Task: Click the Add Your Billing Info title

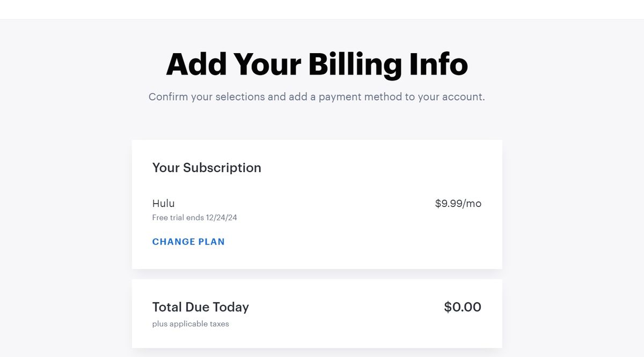Action: click(x=317, y=63)
